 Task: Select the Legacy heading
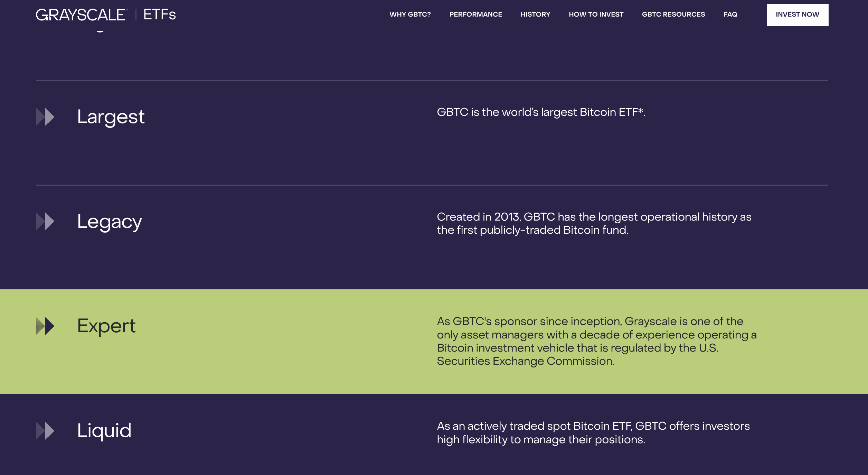coord(110,222)
